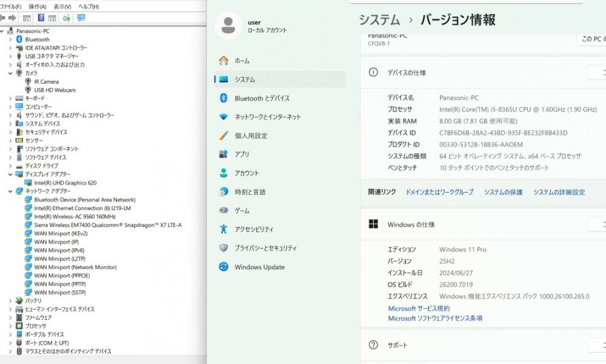Expand the プロセッサ category
606x364 pixels.
[x=10, y=326]
